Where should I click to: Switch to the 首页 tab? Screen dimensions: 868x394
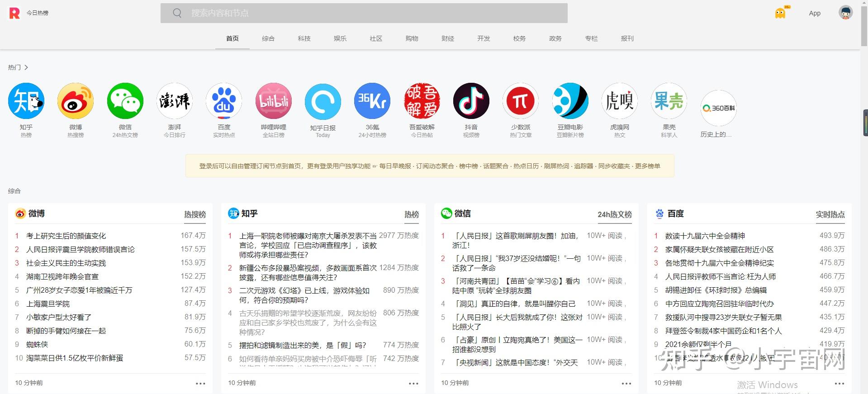pyautogui.click(x=232, y=38)
